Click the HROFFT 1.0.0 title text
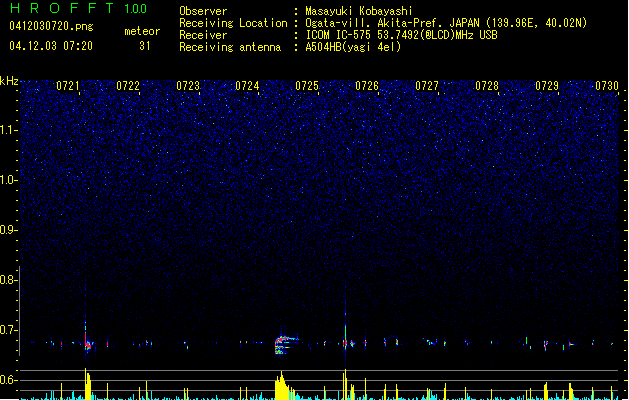This screenshot has height=400, width=629. tap(79, 8)
